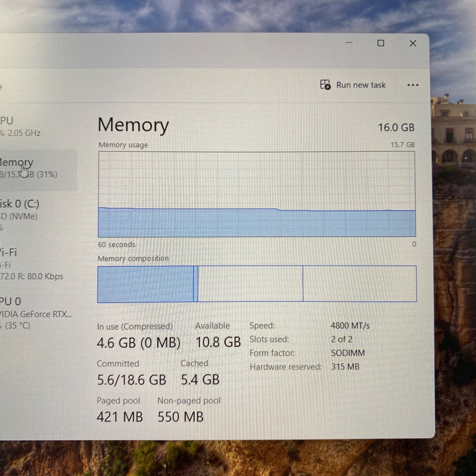Viewport: 476px width, 476px height.
Task: Select the CPU performance entry
Action: (x=38, y=127)
